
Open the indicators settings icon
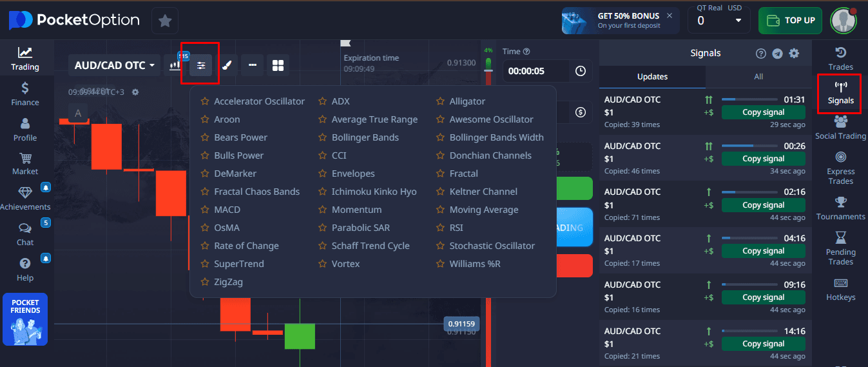tap(201, 65)
